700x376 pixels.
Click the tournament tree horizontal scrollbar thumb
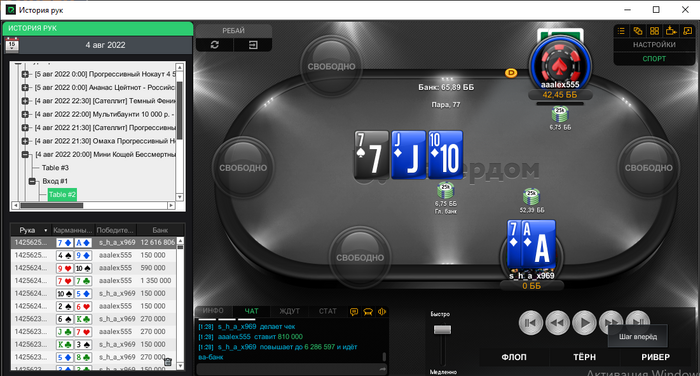tap(52, 205)
